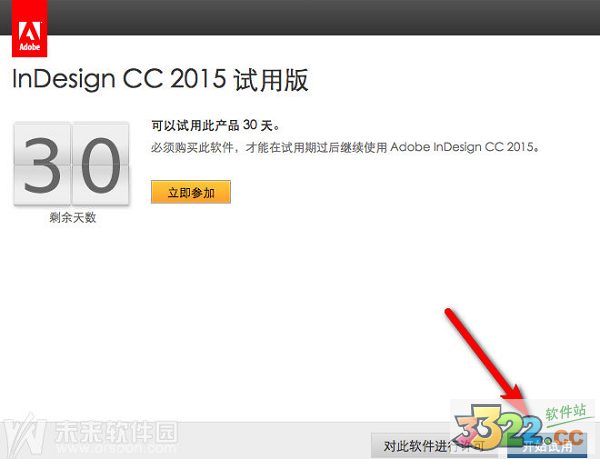Click the bold 可以试用此产品 30 天 text
600x459 pixels.
[216, 125]
